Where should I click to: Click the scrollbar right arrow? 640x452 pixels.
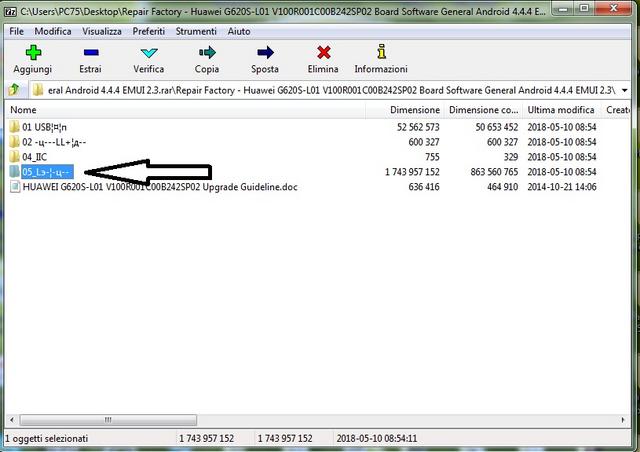coord(623,420)
